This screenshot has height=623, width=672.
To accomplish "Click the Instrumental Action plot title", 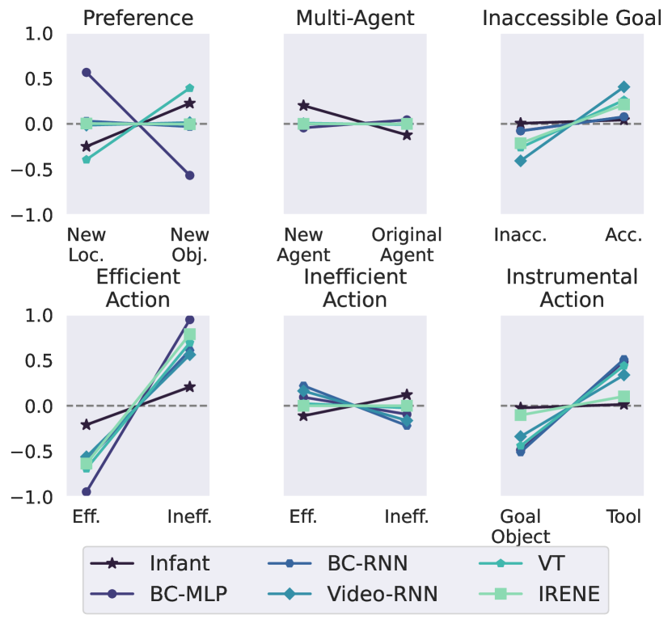I will coord(571,288).
